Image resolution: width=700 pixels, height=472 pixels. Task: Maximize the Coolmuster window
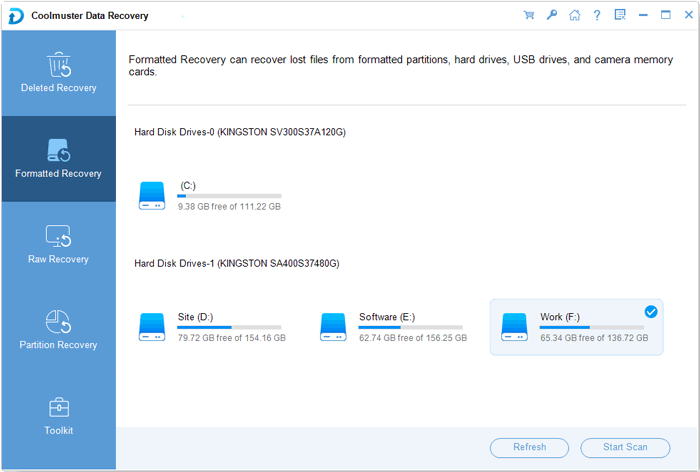click(x=666, y=15)
